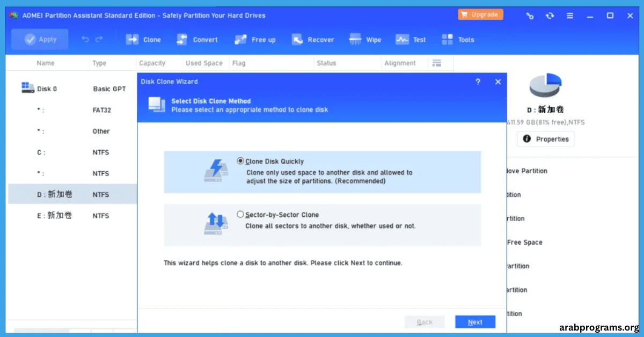This screenshot has width=644, height=337.
Task: Open the Wipe tool
Action: click(x=365, y=40)
